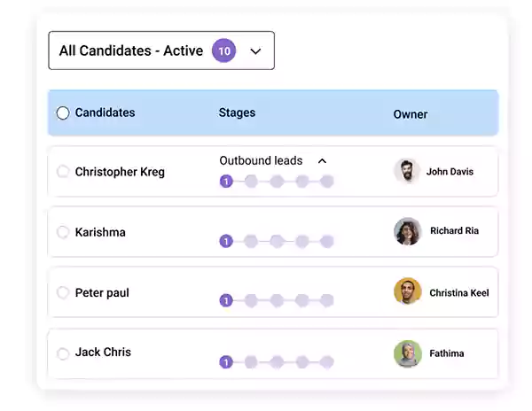
Task: Open Karishma candidate name
Action: pos(100,232)
